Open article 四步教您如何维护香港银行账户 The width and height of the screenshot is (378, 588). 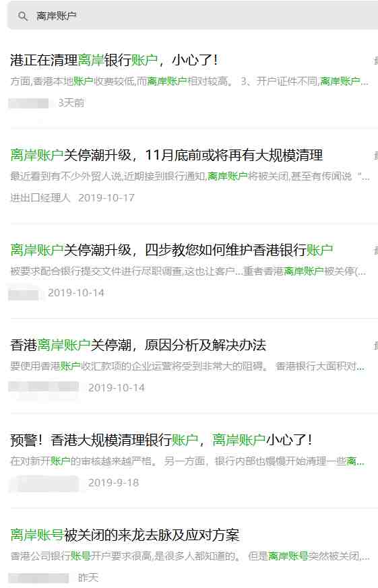[172, 250]
